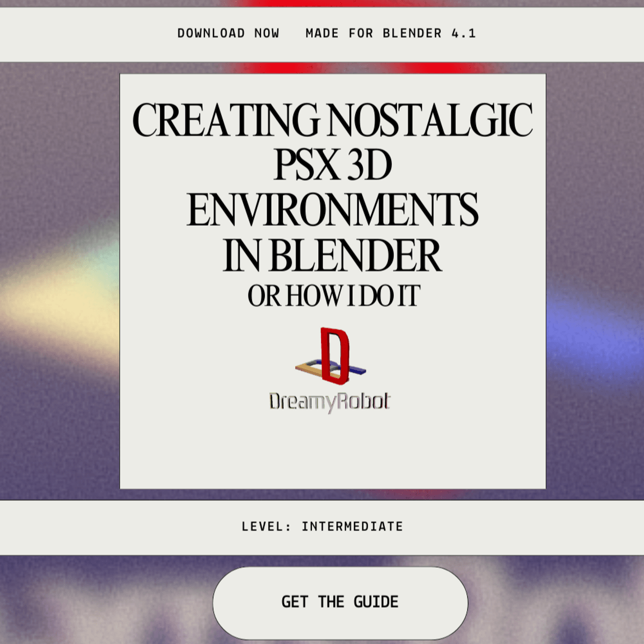Screen dimensions: 644x644
Task: Click the CREATING NOSTALGIC heading line
Action: pos(332,120)
